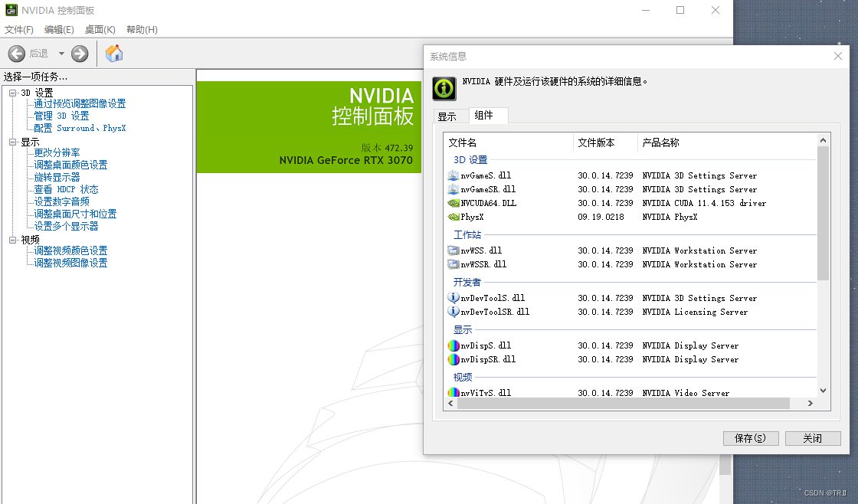Click the nvDispSR.dll color icon
This screenshot has width=858, height=504.
(453, 359)
